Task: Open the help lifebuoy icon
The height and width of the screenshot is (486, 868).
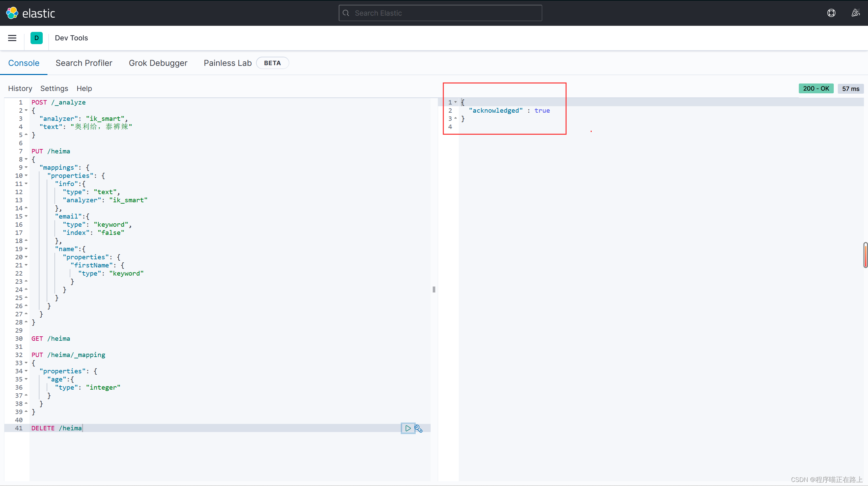Action: 831,13
